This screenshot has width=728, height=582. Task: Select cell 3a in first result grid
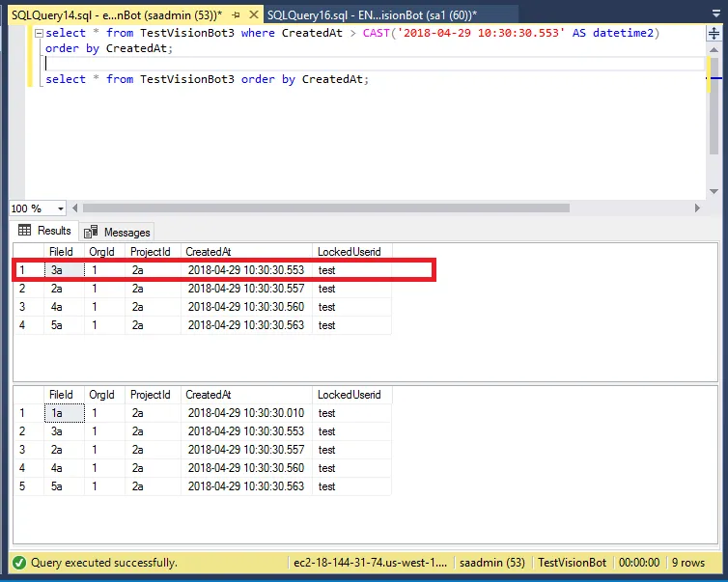click(64, 270)
